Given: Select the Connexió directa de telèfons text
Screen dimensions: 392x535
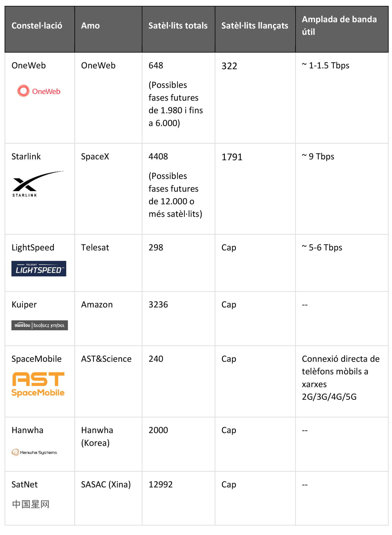Looking at the screenshot, I should pos(341,365).
